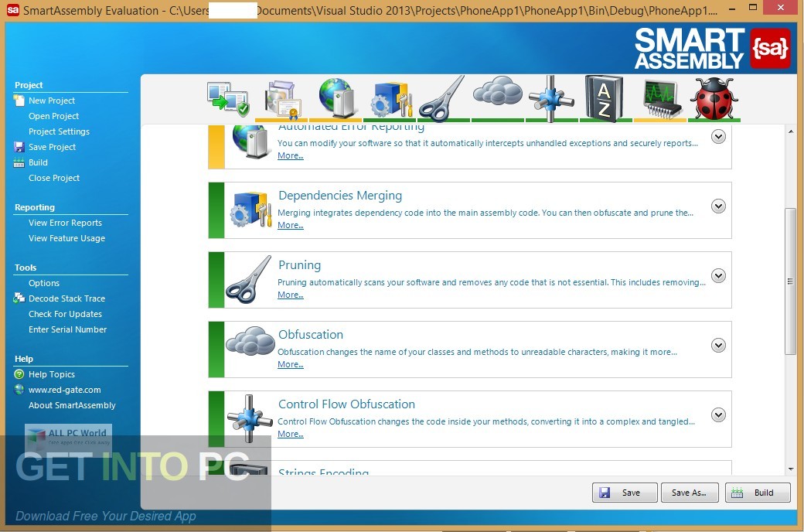Viewport: 804px width, 532px height.
Task: Click the Pruning heading text
Action: pyautogui.click(x=299, y=265)
